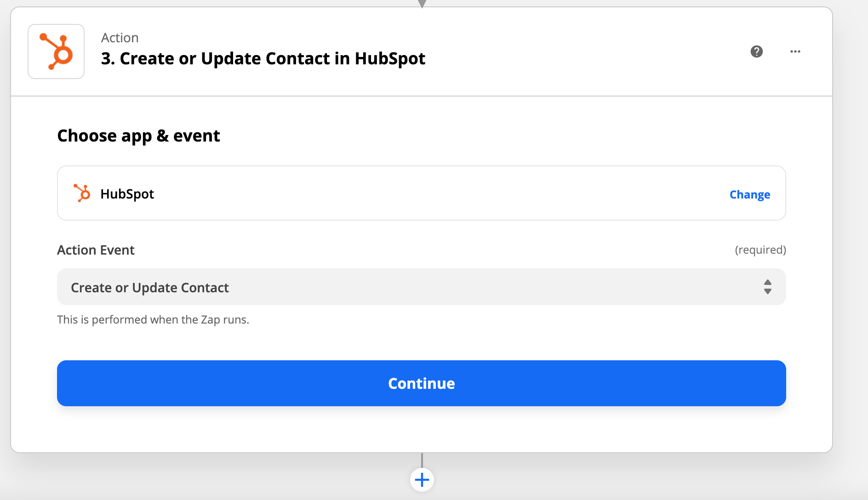Open the three-dot more options menu
This screenshot has width=868, height=500.
pyautogui.click(x=795, y=51)
